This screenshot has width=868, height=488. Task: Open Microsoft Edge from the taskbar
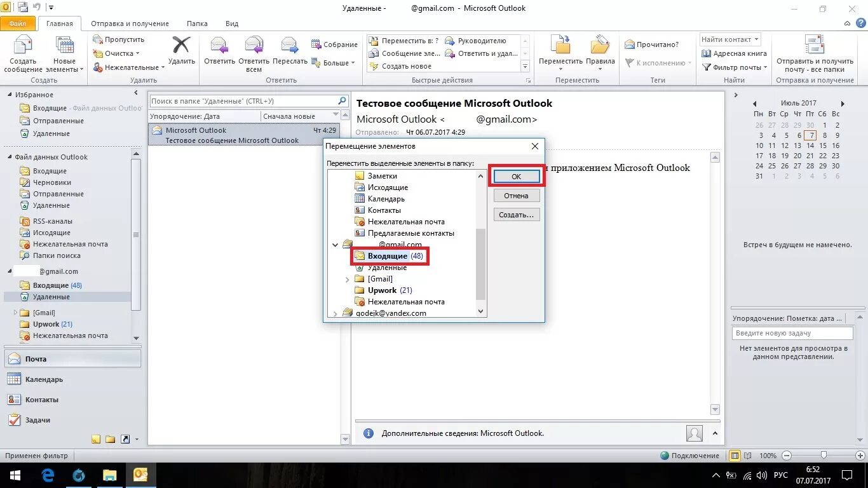[48, 475]
